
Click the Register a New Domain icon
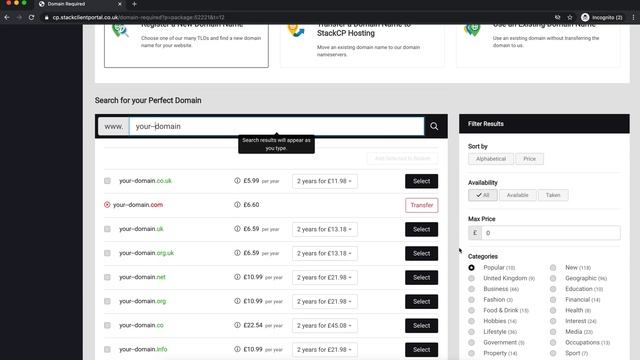(x=120, y=30)
